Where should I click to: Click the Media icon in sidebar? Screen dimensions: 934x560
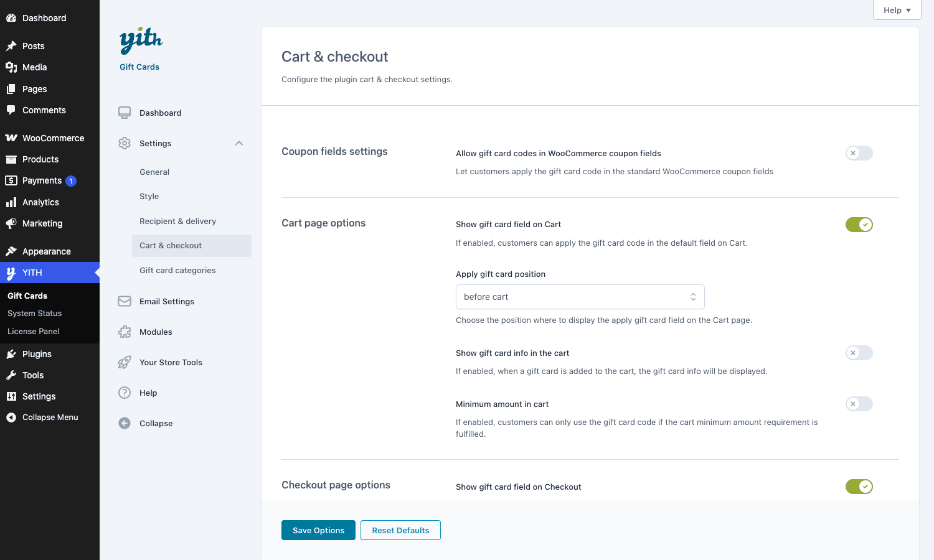click(x=11, y=67)
